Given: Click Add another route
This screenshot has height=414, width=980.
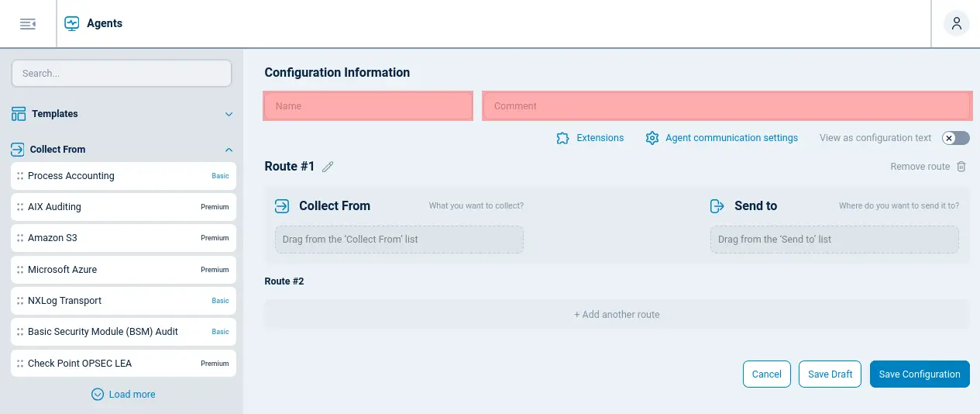Looking at the screenshot, I should click(x=617, y=315).
